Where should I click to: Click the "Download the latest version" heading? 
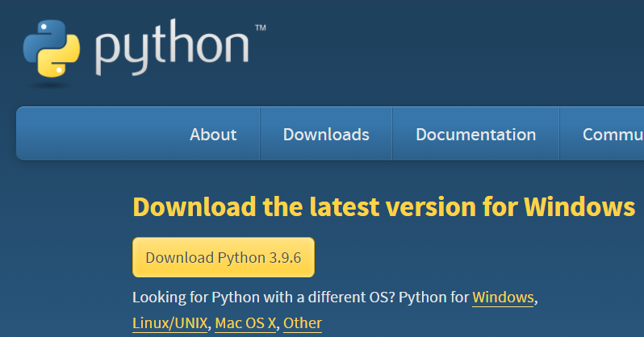pyautogui.click(x=383, y=206)
